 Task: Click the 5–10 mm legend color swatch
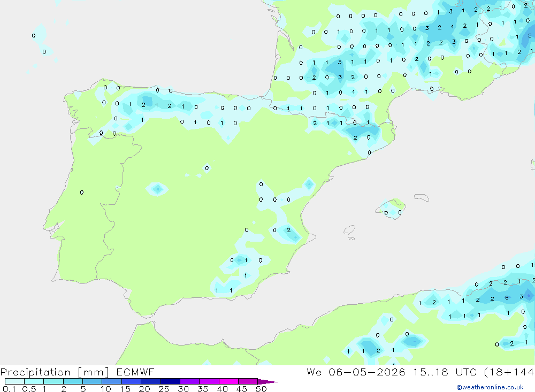(93, 381)
